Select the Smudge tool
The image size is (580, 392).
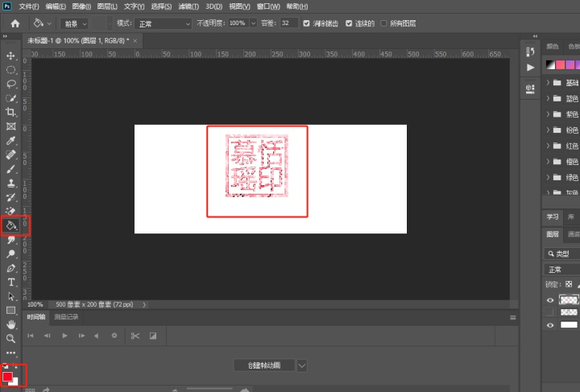(x=10, y=240)
